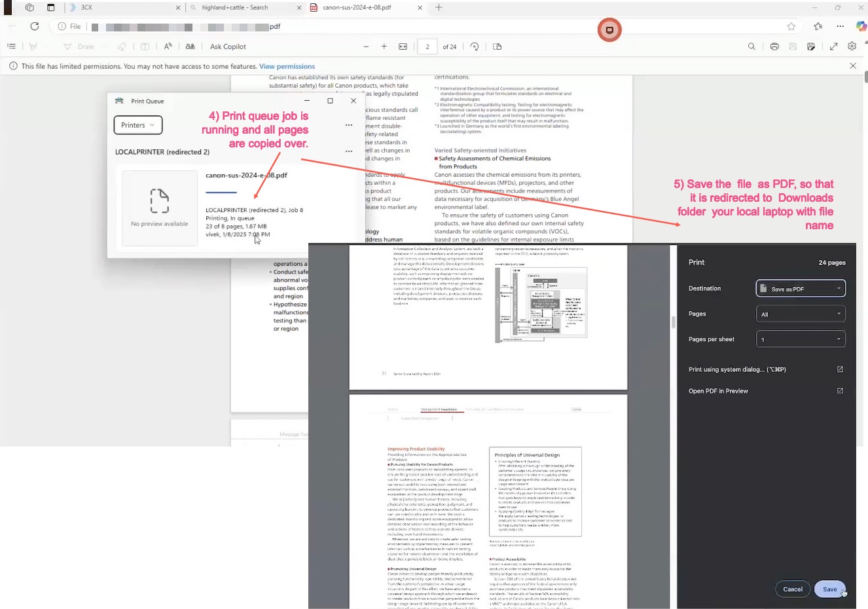The image size is (868, 609).
Task: Expand the Destination Save as PDF dropdown
Action: (x=801, y=288)
